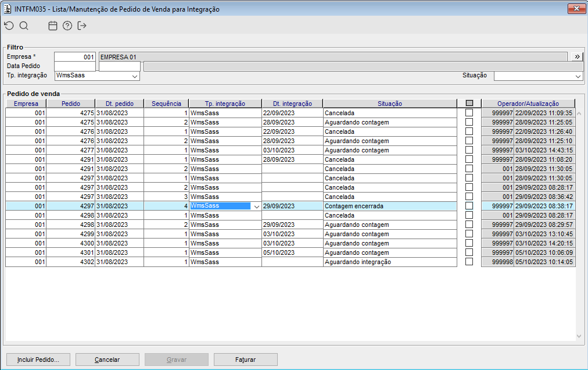Click the window document icon in title bar
Viewport: 588px width, 370px height.
8,9
